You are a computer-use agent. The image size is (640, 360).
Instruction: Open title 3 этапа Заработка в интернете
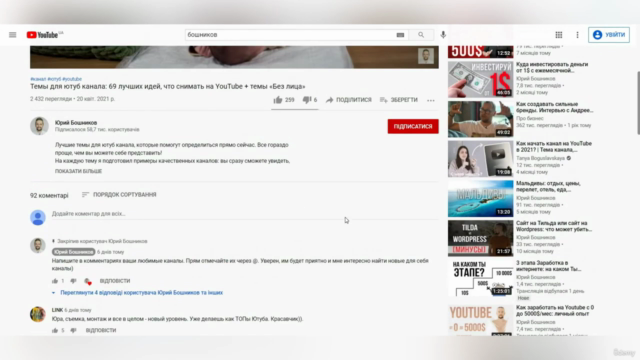pyautogui.click(x=549, y=266)
